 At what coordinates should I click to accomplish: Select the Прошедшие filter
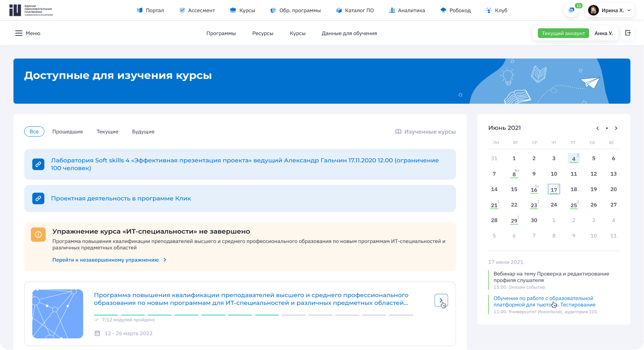click(x=67, y=131)
